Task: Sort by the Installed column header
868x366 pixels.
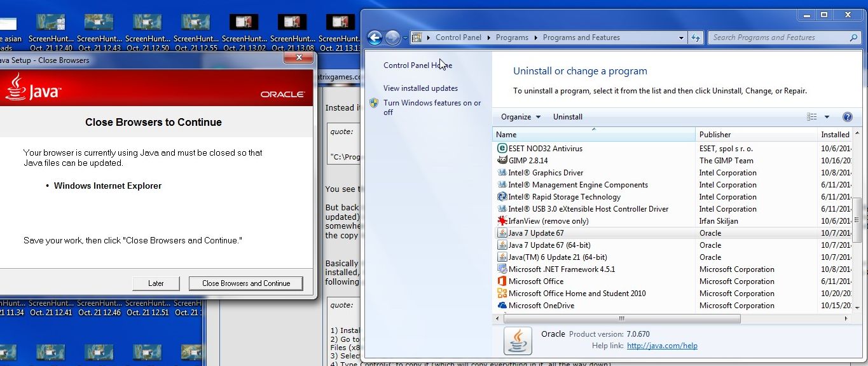Action: click(x=835, y=134)
